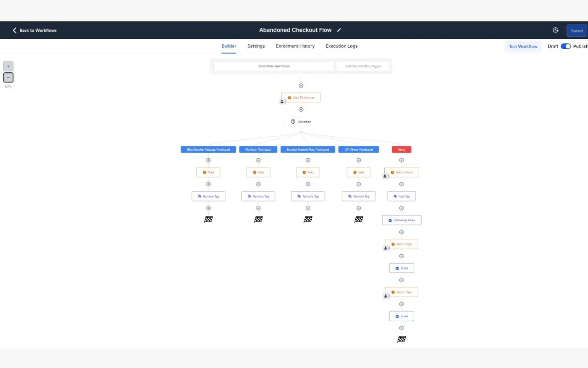The image size is (588, 368).
Task: Click the Draft label
Action: [553, 46]
